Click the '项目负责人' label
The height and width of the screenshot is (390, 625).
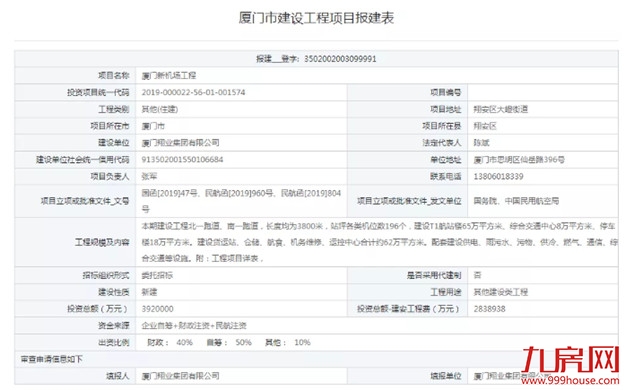click(110, 177)
